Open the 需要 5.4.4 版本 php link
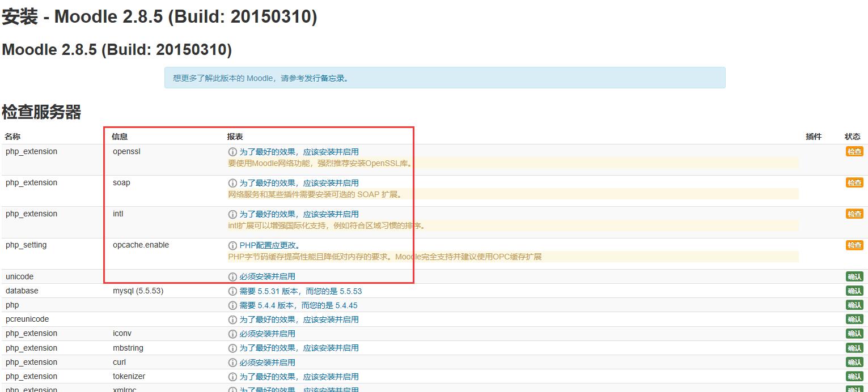Image resolution: width=868 pixels, height=392 pixels. point(298,305)
